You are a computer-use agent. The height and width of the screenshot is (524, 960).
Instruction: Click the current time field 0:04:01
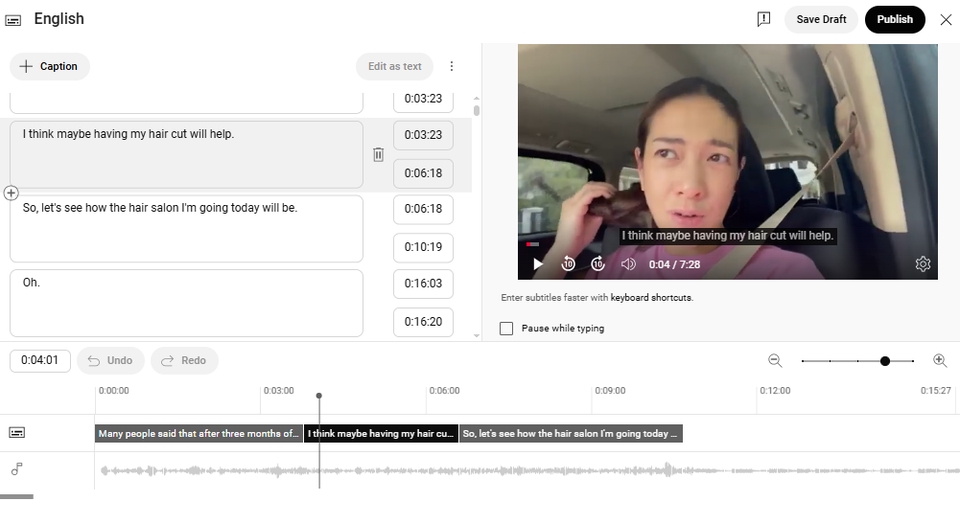point(40,361)
